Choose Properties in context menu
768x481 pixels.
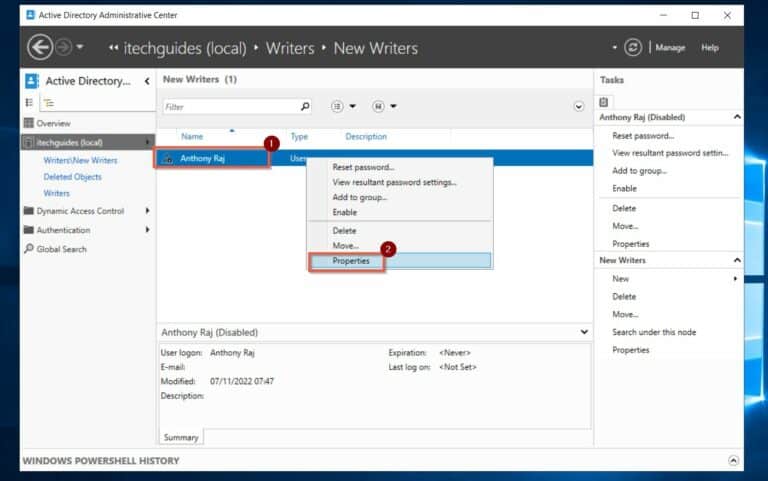(400, 261)
